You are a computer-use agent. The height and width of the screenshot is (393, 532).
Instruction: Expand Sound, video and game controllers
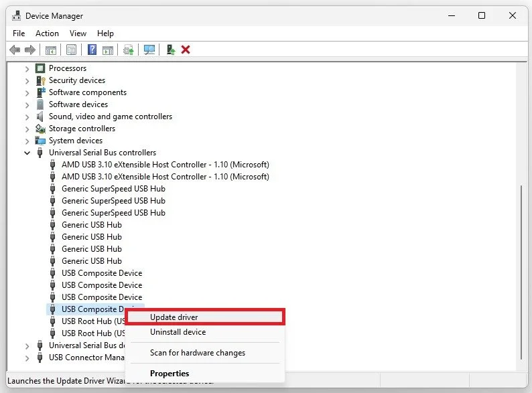coord(27,116)
